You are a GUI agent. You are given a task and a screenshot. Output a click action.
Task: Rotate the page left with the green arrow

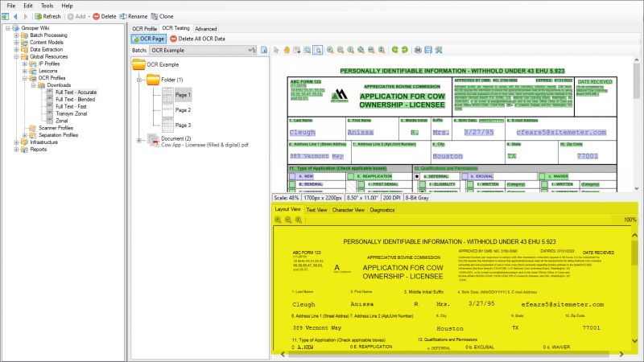(394, 50)
